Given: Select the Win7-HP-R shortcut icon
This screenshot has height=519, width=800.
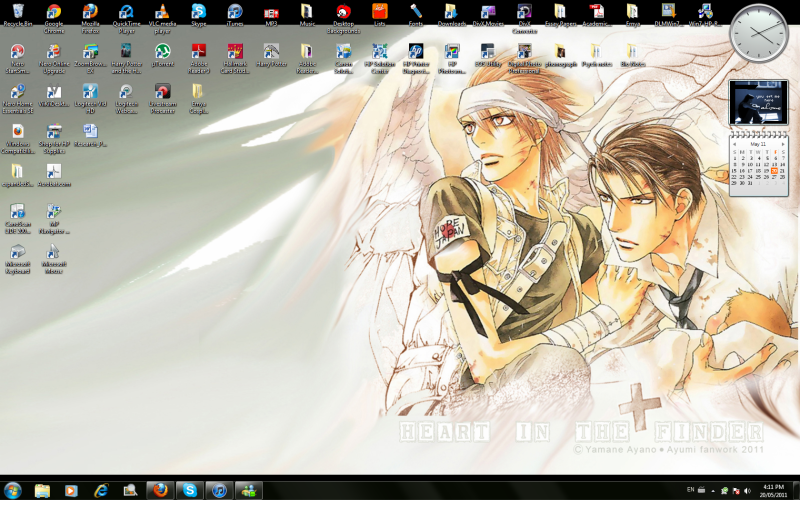Looking at the screenshot, I should [705, 15].
